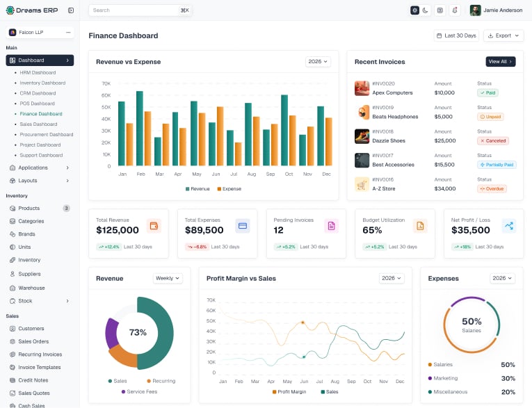Click the Total Expenses card icon
532x408 pixels.
click(243, 226)
